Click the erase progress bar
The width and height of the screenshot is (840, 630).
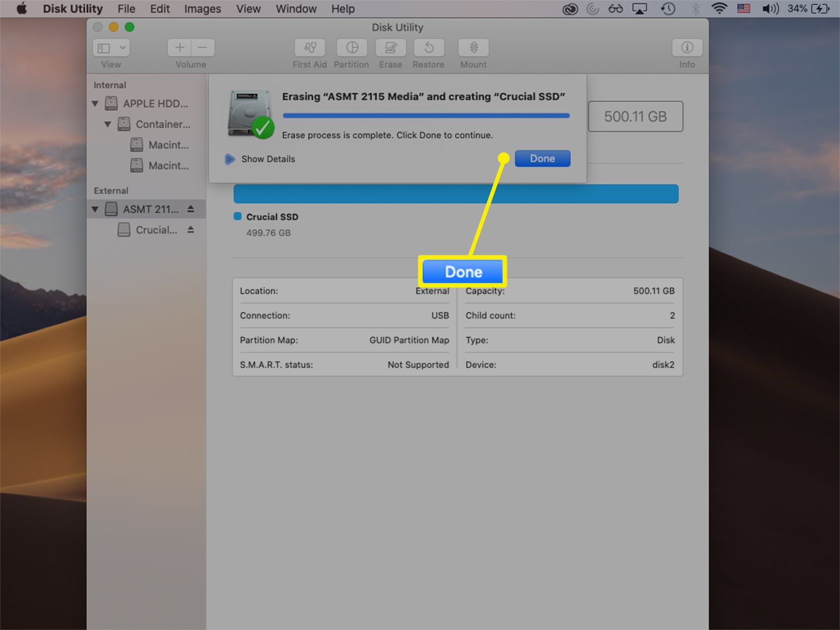426,116
